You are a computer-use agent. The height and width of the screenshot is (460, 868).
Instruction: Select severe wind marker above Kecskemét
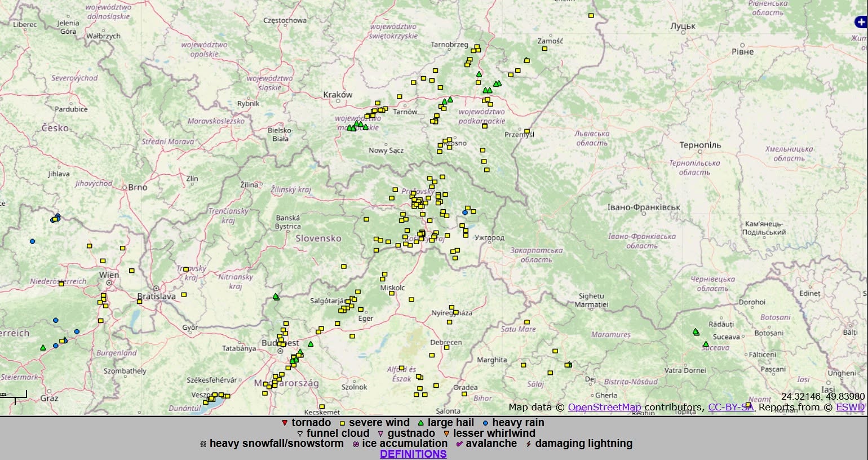click(x=322, y=406)
